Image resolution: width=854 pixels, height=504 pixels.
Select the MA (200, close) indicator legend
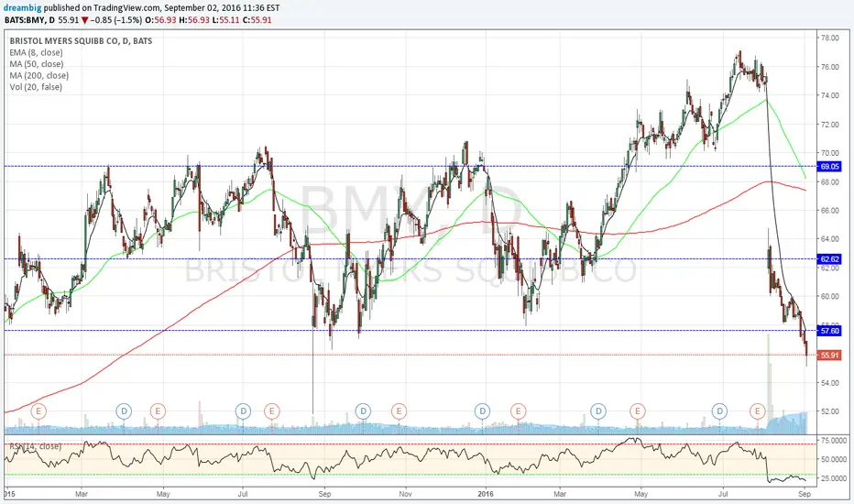pos(38,75)
